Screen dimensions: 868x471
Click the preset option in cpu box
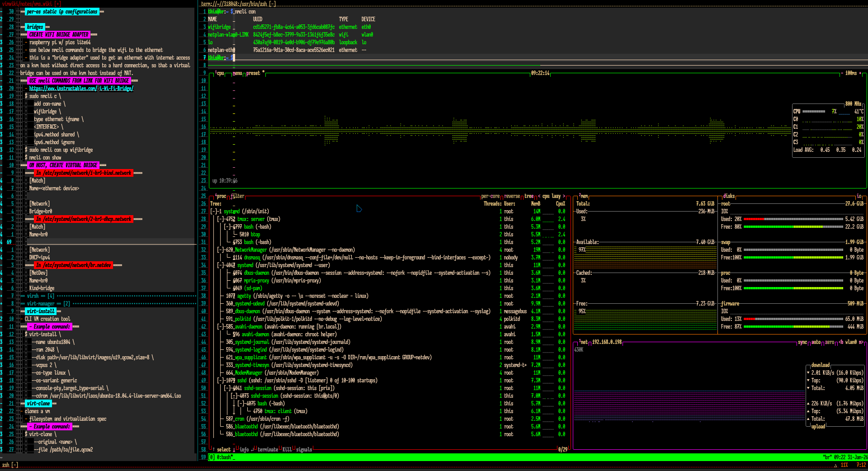tap(253, 73)
